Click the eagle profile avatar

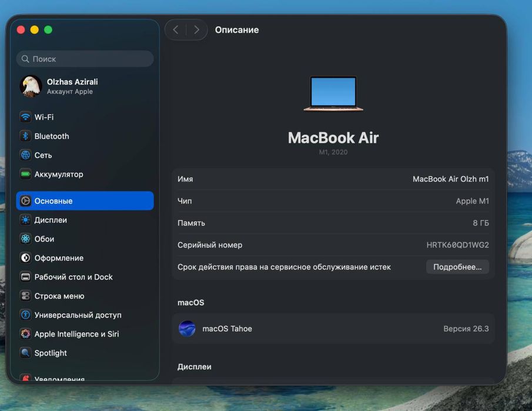pos(31,86)
